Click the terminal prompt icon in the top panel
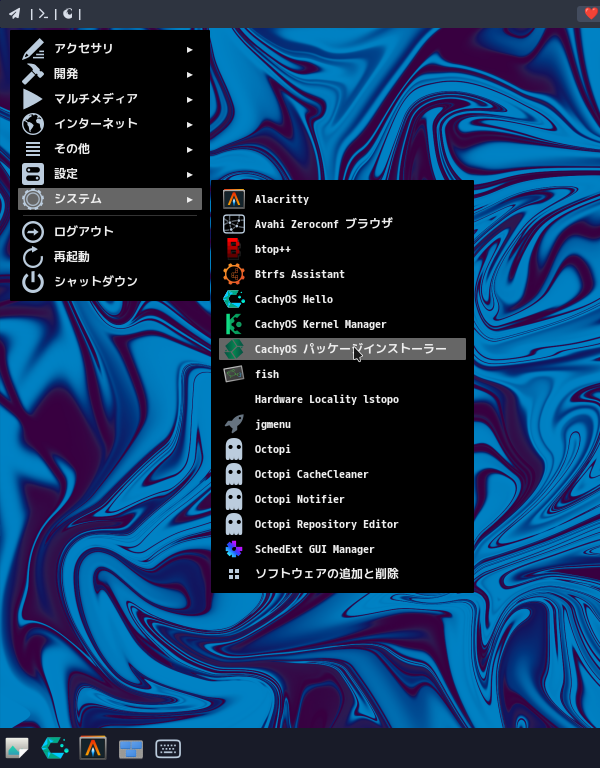This screenshot has height=768, width=600. (43, 14)
